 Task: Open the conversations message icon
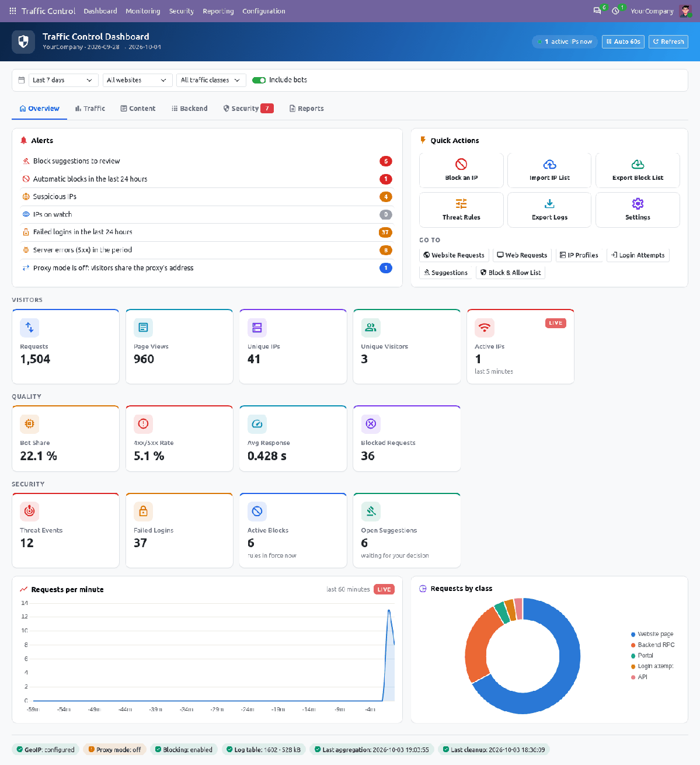pyautogui.click(x=597, y=11)
